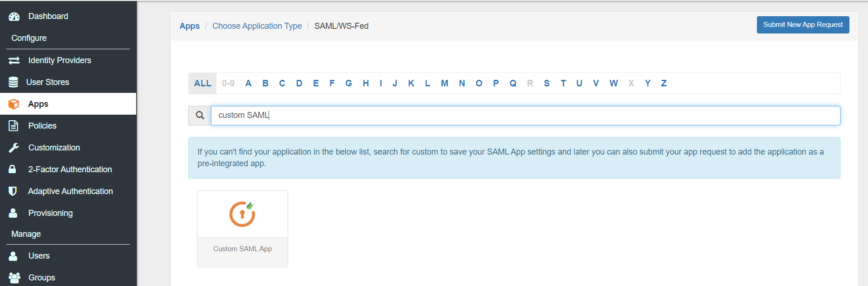Viewport: 868px width, 286px height.
Task: Select the ALL alphabet filter tab
Action: [x=203, y=84]
